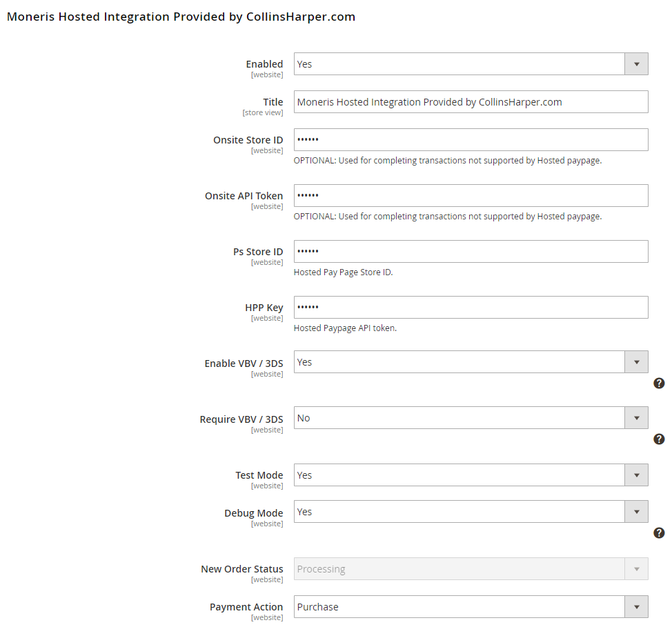This screenshot has height=627, width=672.
Task: Click help icon beside Enable VBV / 3DS
Action: 659,383
